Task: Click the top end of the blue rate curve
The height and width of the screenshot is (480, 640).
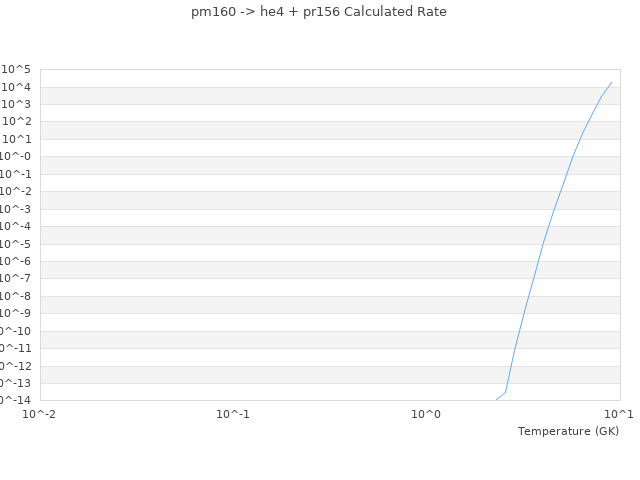Action: (611, 82)
